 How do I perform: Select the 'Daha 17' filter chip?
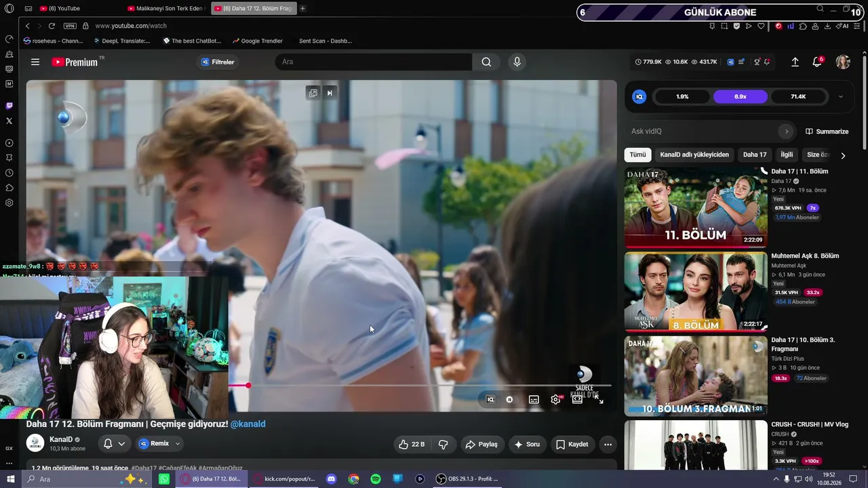click(x=755, y=155)
